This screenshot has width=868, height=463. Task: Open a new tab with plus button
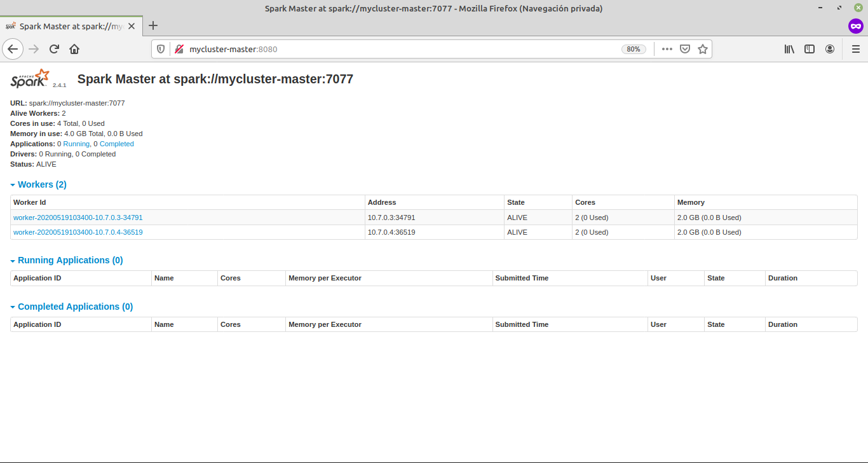pyautogui.click(x=153, y=26)
